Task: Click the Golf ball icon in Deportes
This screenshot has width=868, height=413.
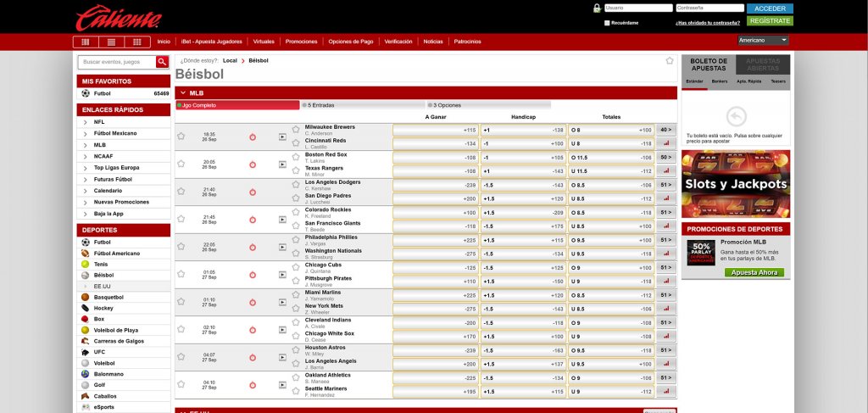Action: pyautogui.click(x=86, y=385)
